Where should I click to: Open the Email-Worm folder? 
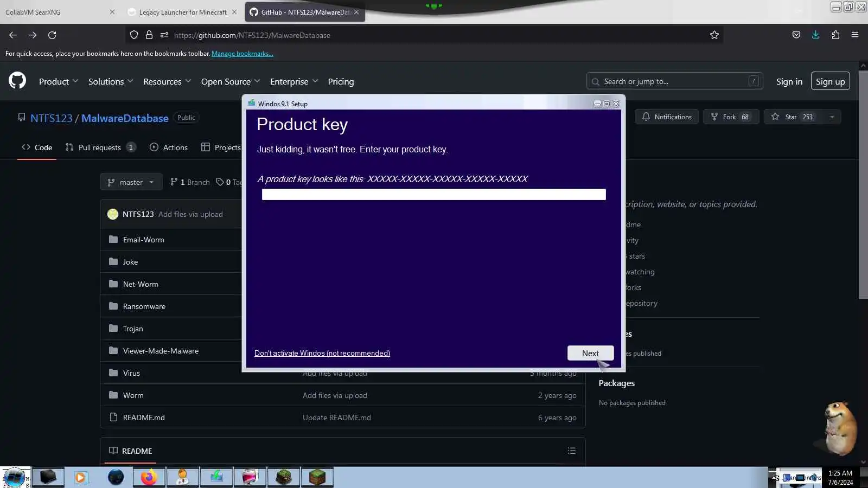click(x=143, y=240)
